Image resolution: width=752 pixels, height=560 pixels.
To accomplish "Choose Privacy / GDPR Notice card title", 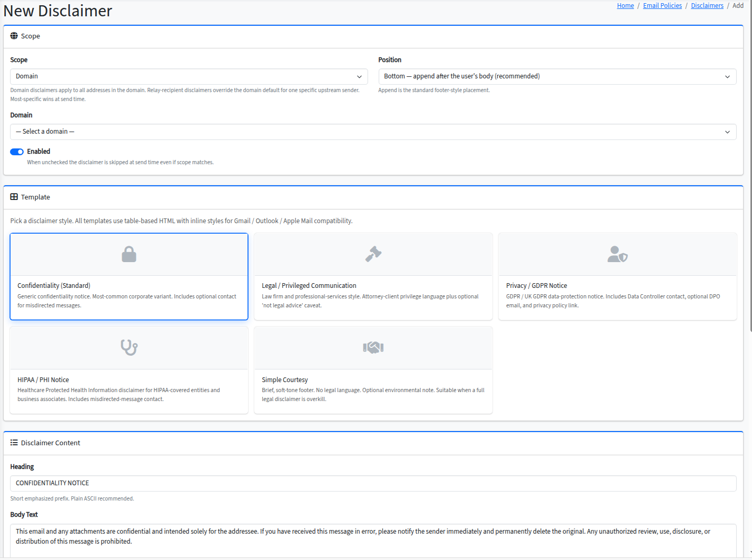I will coord(537,286).
